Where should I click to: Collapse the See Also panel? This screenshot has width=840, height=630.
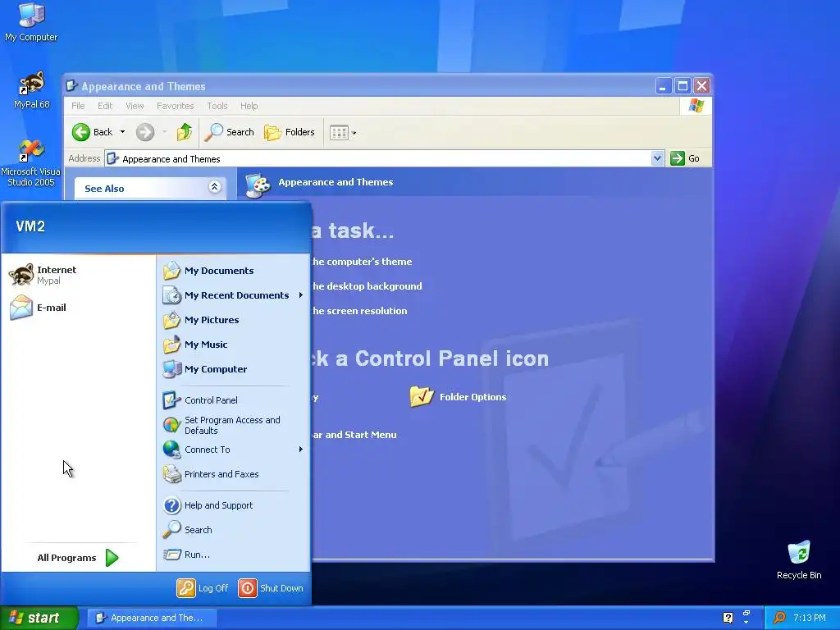214,186
